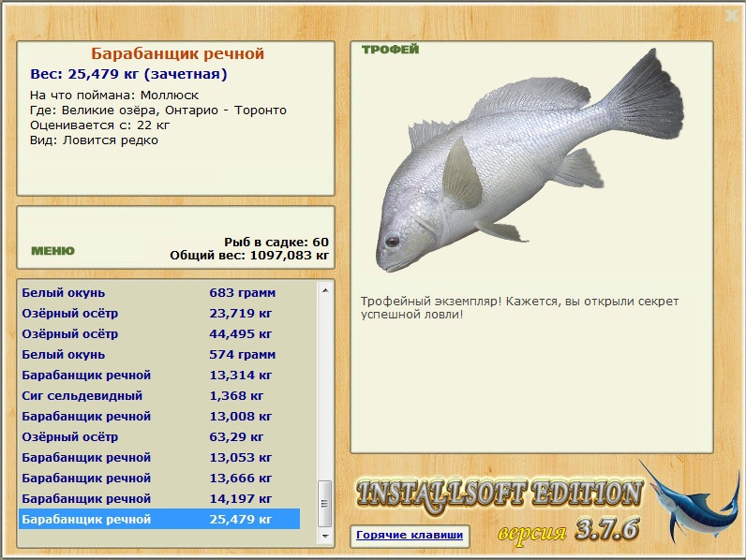The height and width of the screenshot is (560, 746).
Task: Click the Где: Великие озёра location line
Action: (158, 111)
